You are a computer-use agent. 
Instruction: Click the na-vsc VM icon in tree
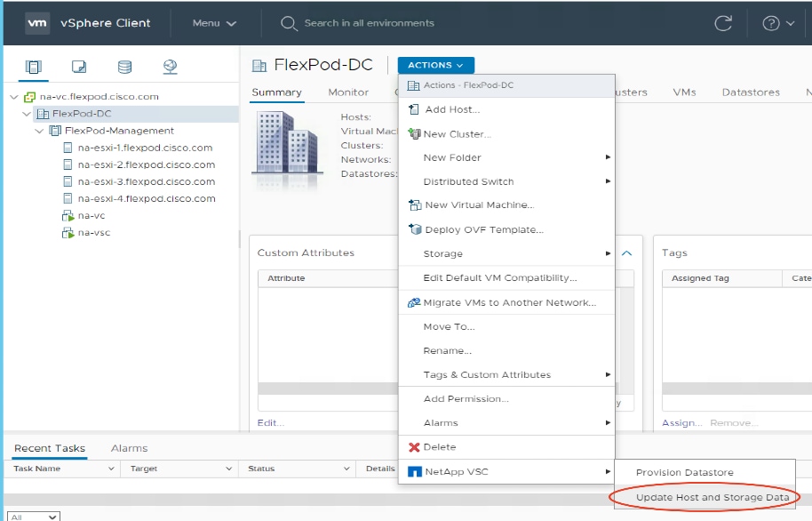[x=68, y=233]
